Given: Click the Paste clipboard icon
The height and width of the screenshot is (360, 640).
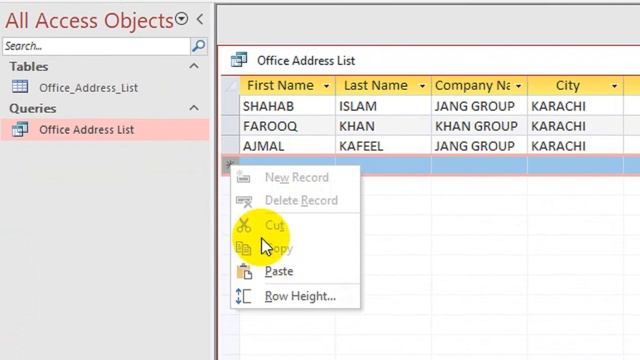Looking at the screenshot, I should 244,271.
